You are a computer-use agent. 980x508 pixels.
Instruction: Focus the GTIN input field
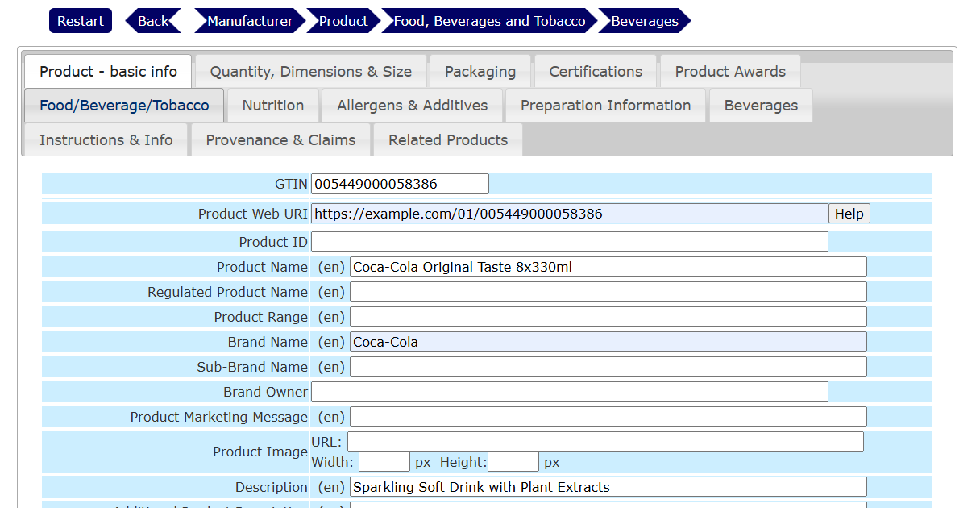[400, 184]
